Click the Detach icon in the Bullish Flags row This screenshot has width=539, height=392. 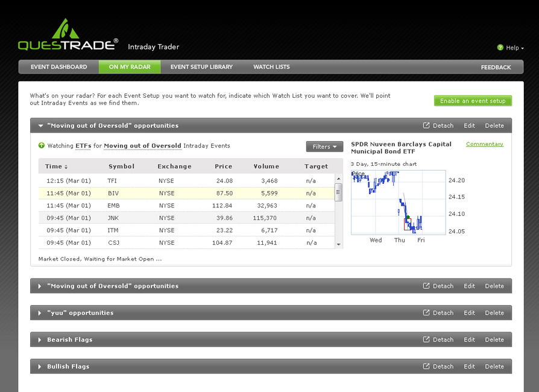tap(426, 366)
